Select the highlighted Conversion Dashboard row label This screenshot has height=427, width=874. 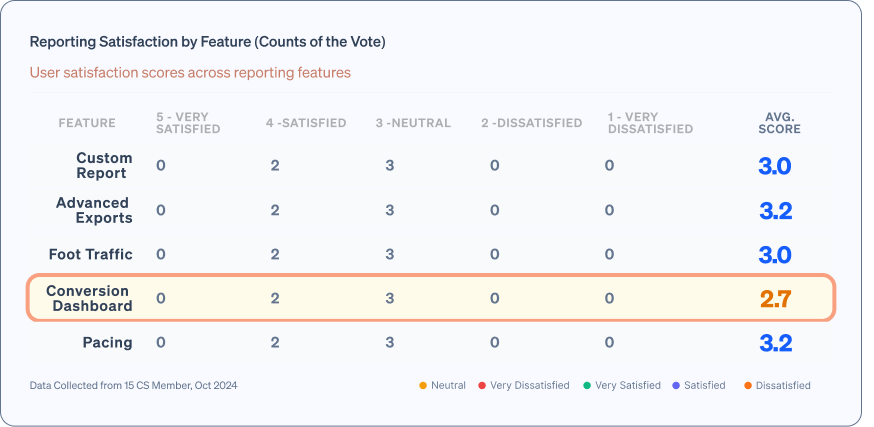point(88,298)
